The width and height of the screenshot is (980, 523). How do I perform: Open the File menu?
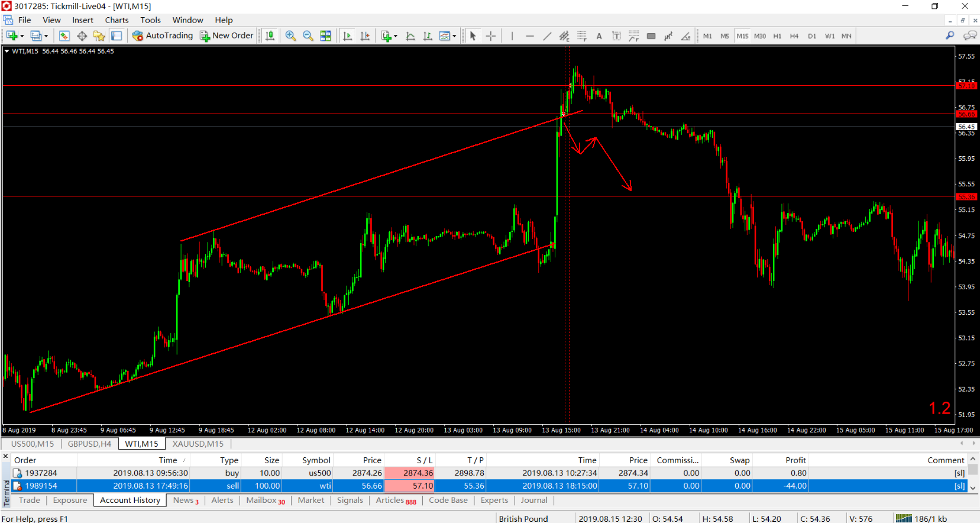click(25, 20)
